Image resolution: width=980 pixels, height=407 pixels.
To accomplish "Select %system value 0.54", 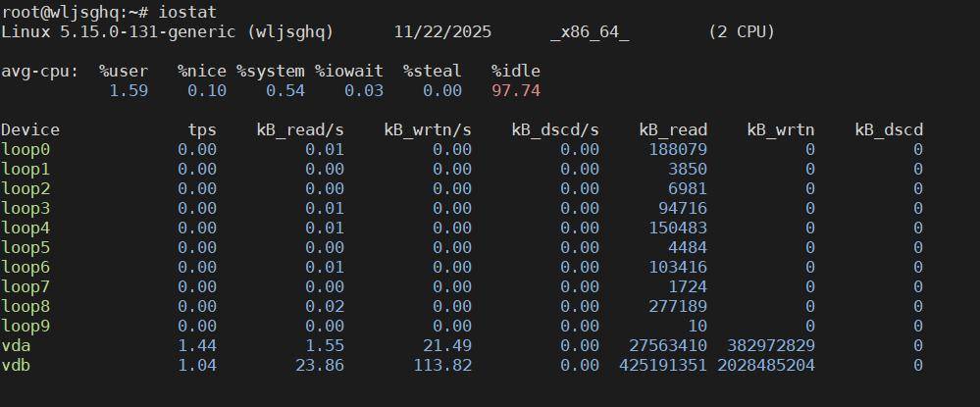I will (285, 90).
